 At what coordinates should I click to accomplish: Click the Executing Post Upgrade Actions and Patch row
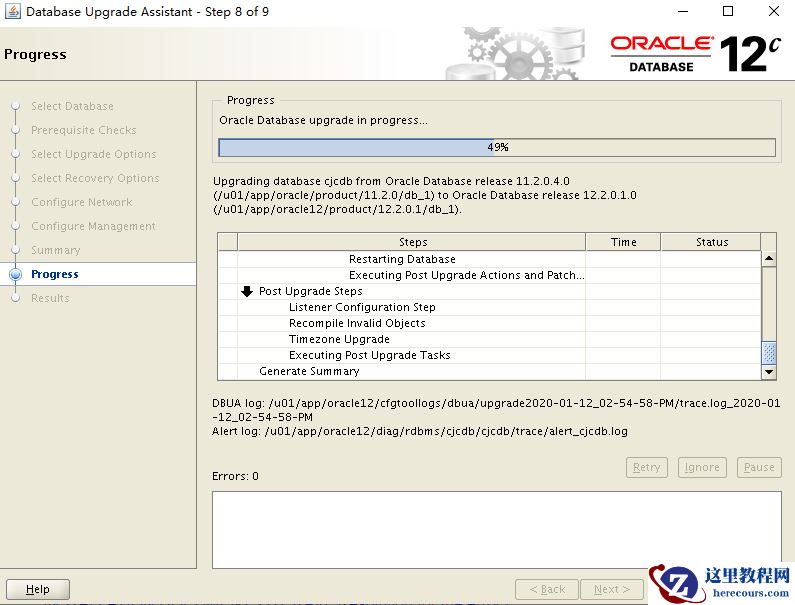click(489, 275)
